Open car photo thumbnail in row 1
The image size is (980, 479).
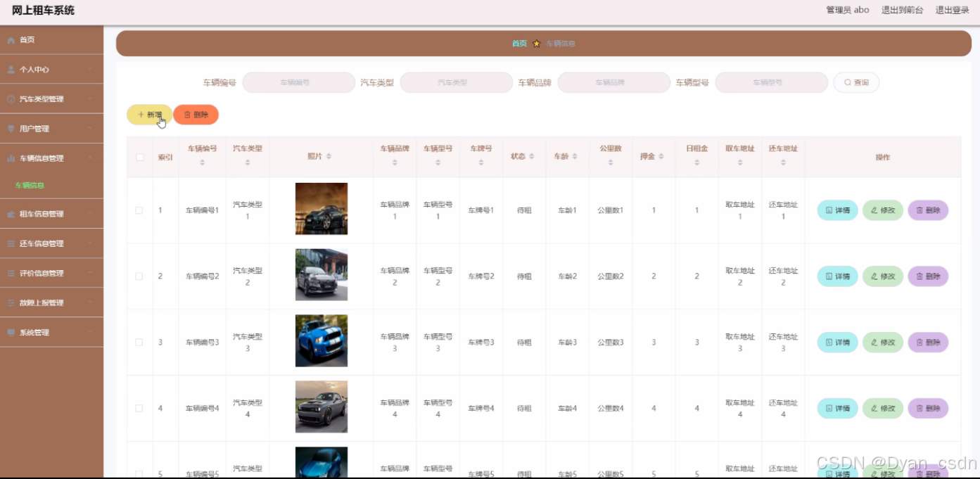(x=322, y=209)
